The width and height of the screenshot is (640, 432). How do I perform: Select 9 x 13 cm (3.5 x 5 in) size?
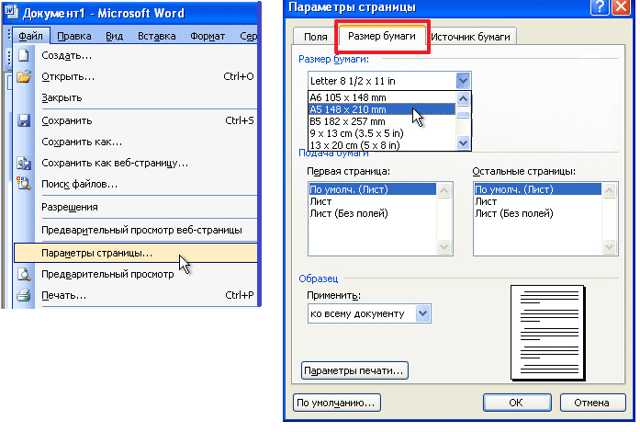coord(382,133)
